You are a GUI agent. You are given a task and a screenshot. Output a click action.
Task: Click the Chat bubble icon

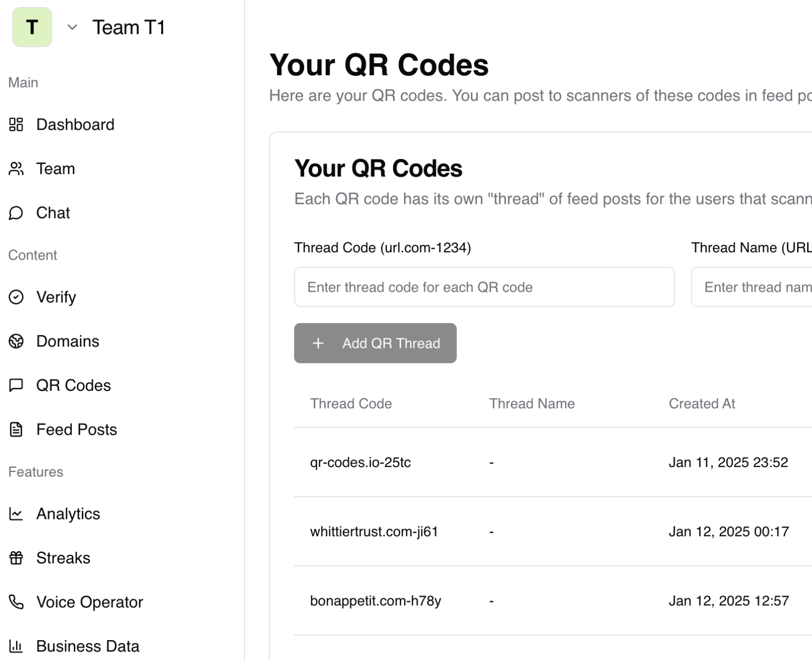(x=16, y=213)
